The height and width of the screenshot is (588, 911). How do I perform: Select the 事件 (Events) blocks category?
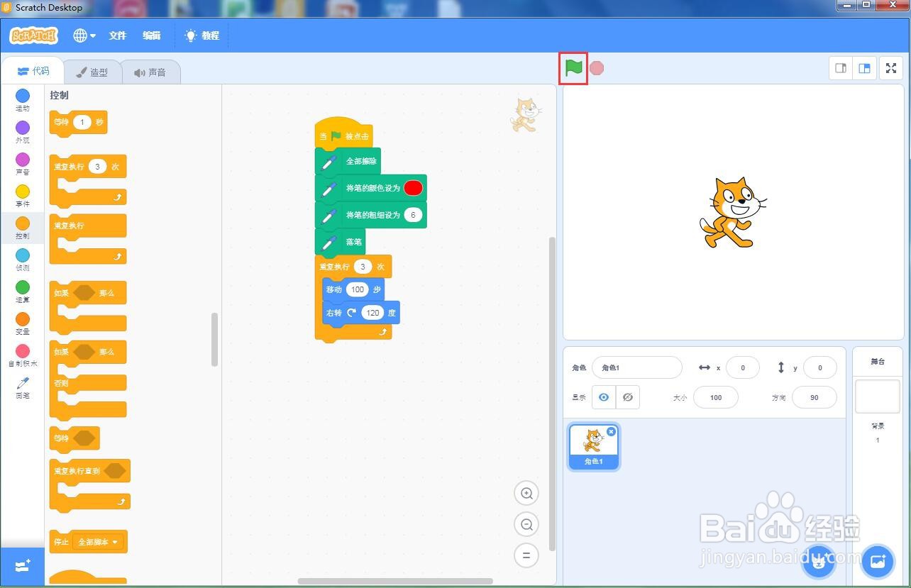click(x=22, y=196)
